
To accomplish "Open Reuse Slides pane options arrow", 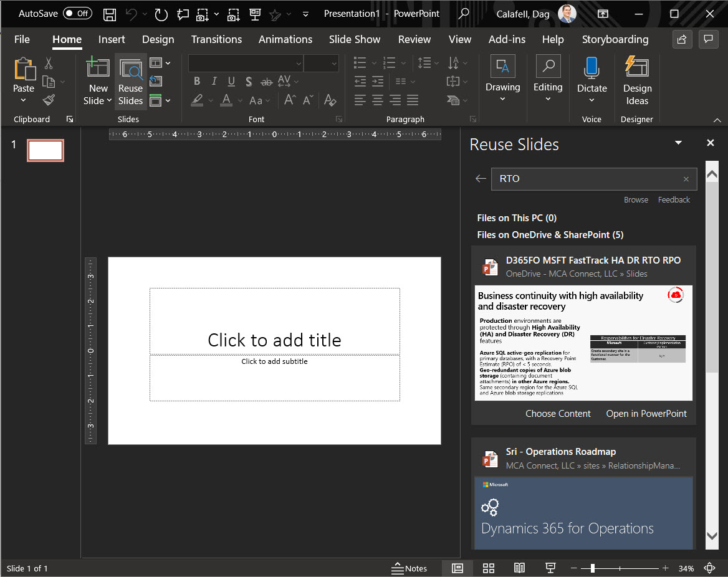I will click(678, 143).
